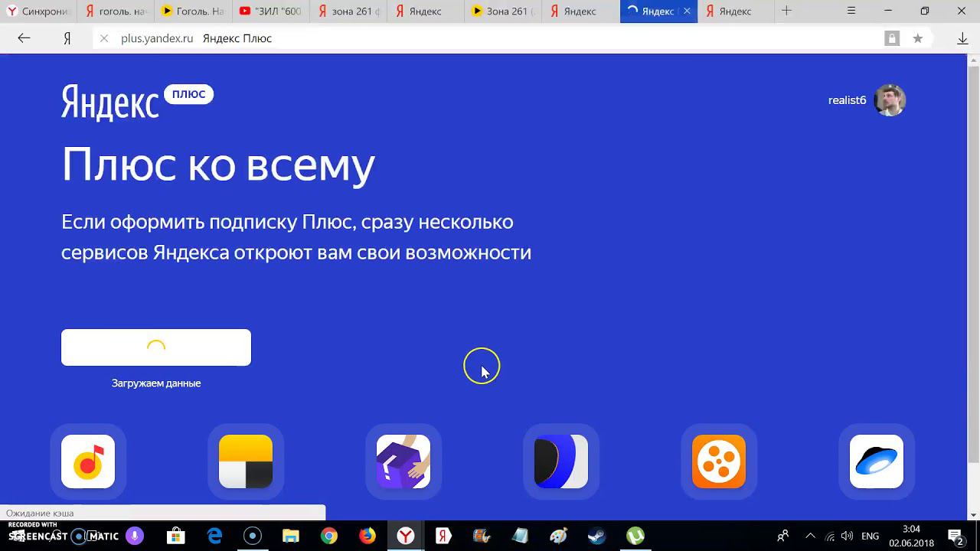Open the blue-black Yandex Drive icon
980x551 pixels.
click(561, 461)
